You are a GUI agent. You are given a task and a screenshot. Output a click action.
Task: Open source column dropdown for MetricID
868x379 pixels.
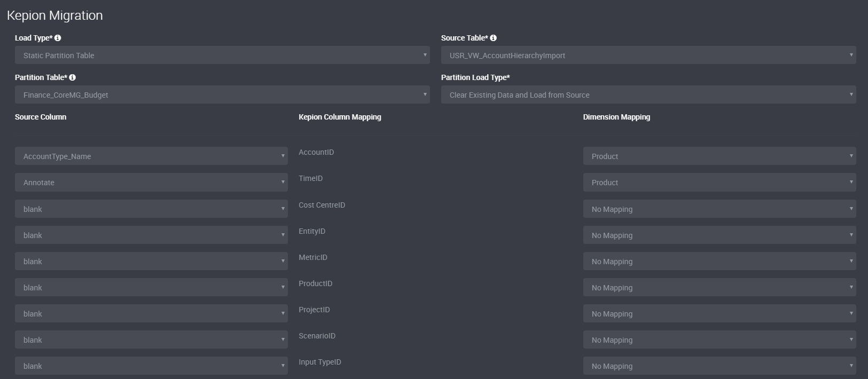point(151,261)
